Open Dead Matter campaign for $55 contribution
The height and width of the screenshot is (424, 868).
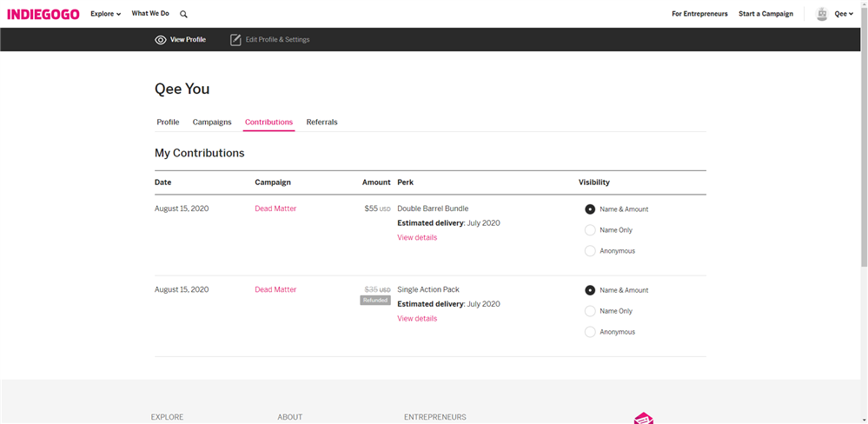tap(275, 209)
